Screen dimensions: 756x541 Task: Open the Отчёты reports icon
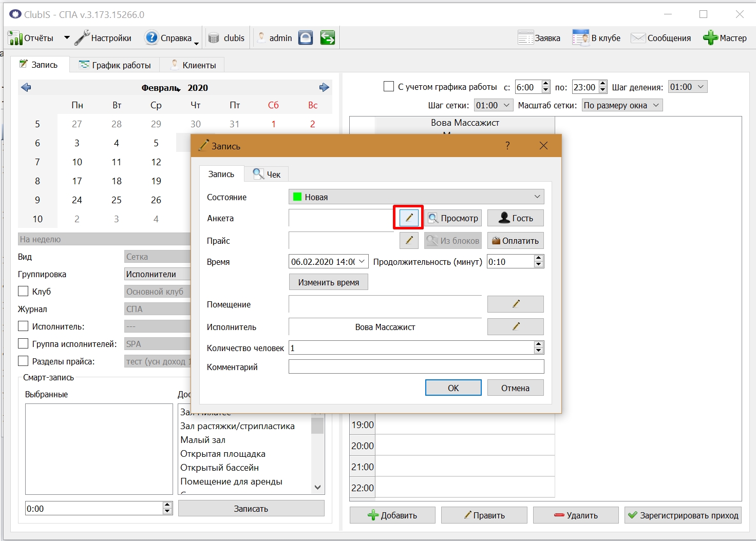[x=15, y=38]
